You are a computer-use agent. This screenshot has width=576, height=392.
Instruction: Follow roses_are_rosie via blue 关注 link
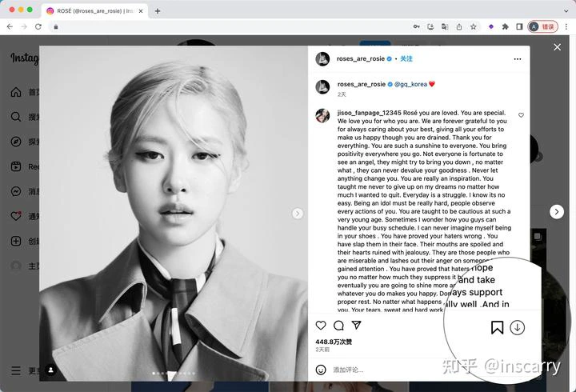click(406, 58)
